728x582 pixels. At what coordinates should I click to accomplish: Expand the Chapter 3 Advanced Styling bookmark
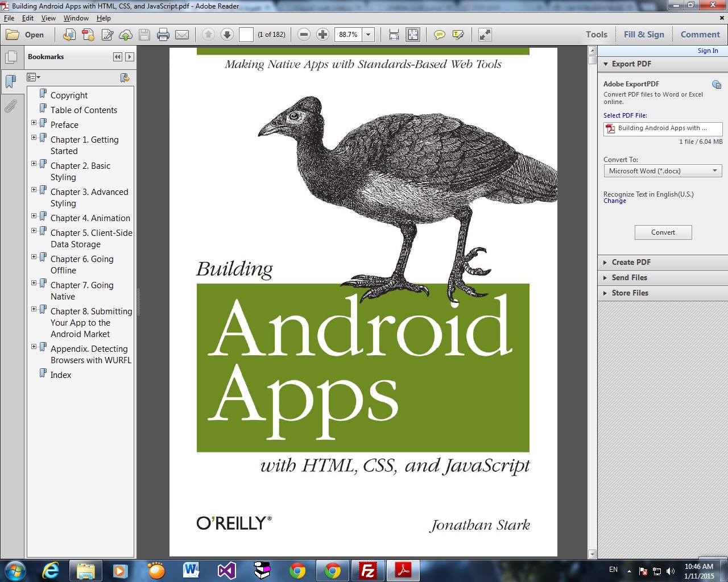[x=34, y=190]
